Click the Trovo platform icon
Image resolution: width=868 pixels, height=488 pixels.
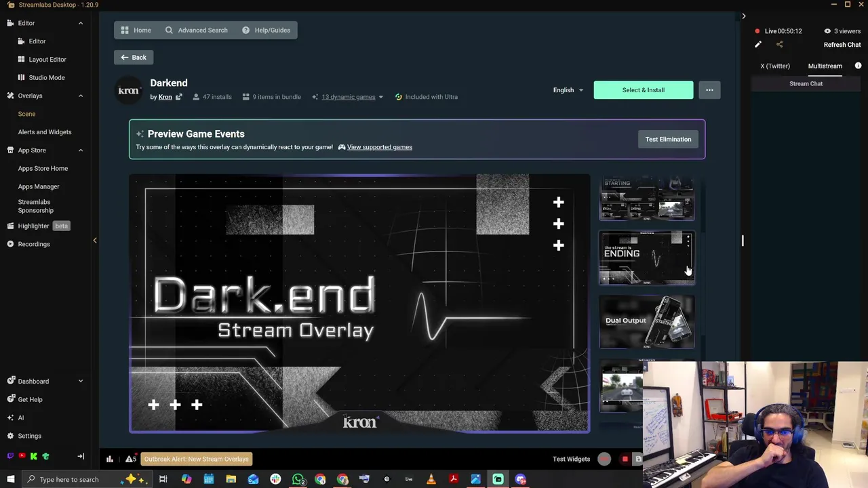tap(45, 456)
